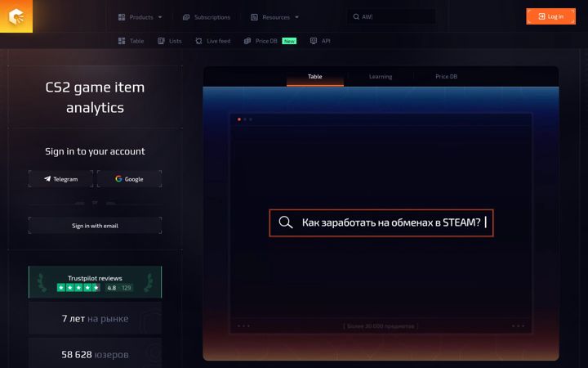The image size is (588, 368).
Task: Open the Trustpilot reviews card
Action: point(96,282)
